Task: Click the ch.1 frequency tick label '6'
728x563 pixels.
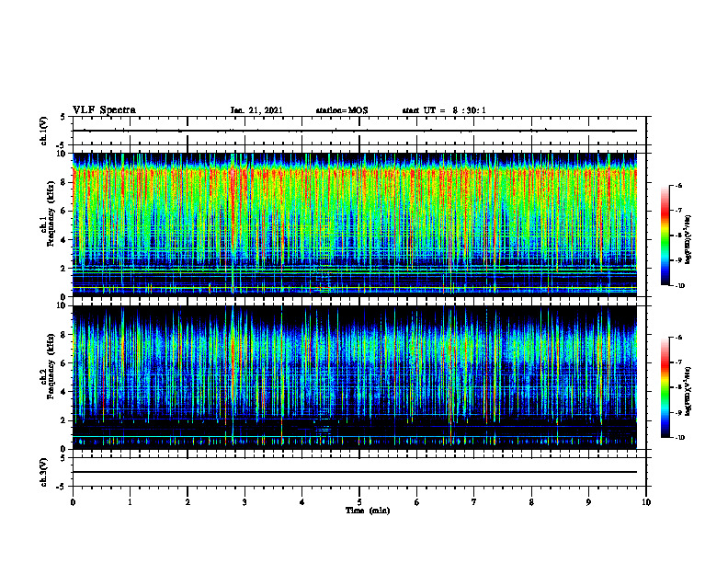Action: point(63,212)
